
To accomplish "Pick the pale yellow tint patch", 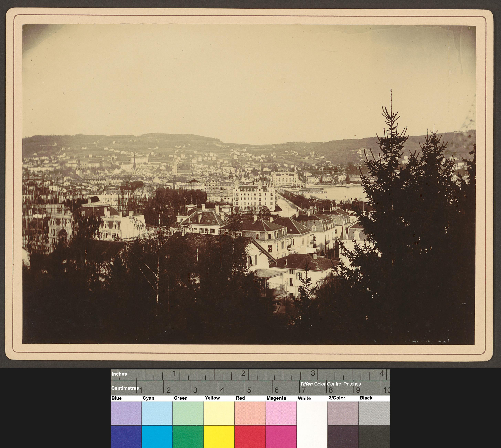I will [219, 413].
